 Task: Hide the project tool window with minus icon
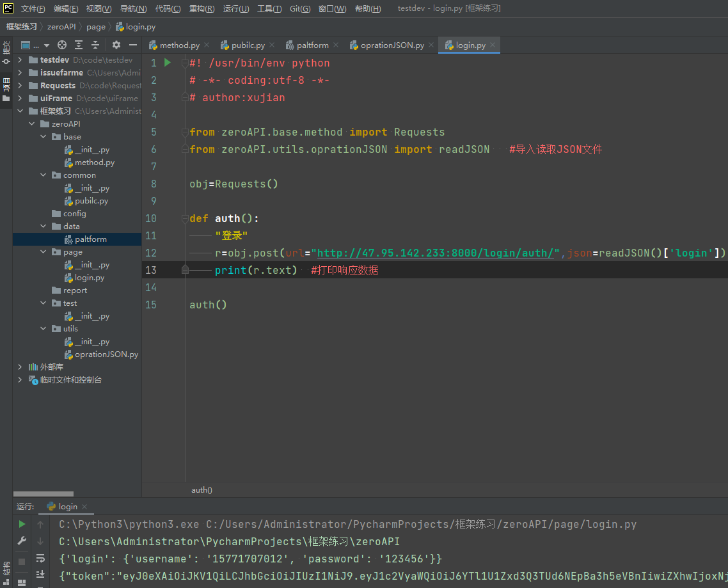tap(133, 45)
